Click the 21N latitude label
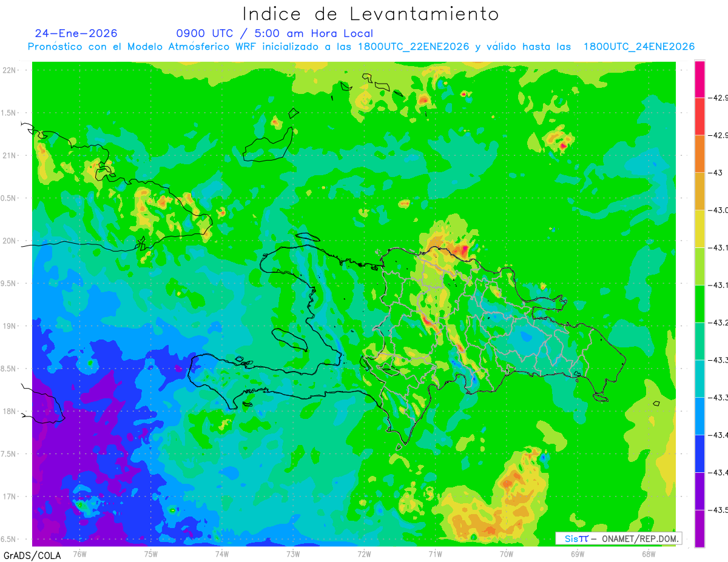The height and width of the screenshot is (562, 728). pos(9,155)
